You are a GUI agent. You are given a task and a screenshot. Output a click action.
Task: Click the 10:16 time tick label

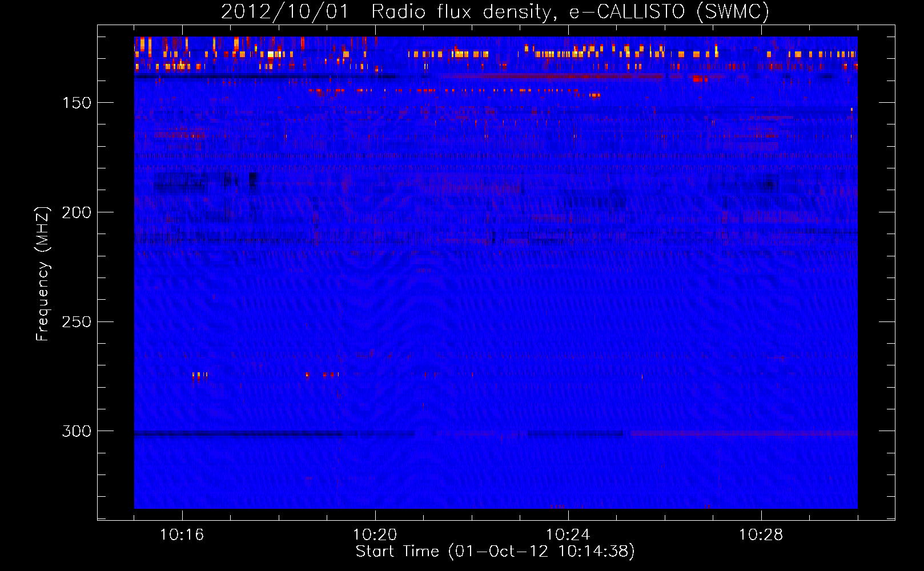point(182,535)
